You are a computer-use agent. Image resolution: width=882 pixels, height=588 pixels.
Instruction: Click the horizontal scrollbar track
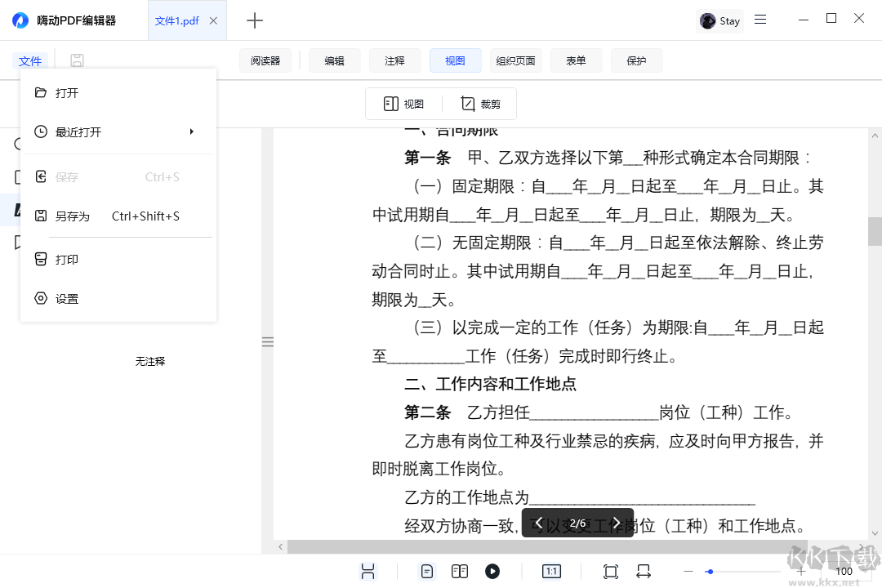click(x=546, y=546)
